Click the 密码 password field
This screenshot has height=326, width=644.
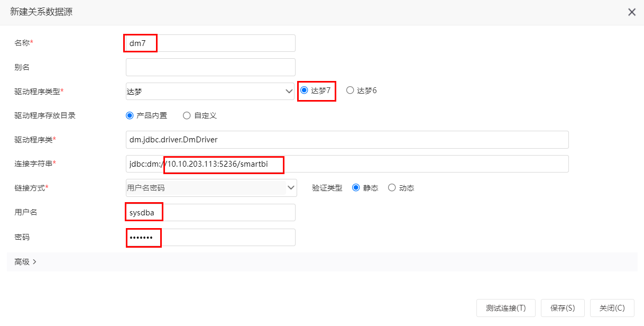pyautogui.click(x=210, y=237)
